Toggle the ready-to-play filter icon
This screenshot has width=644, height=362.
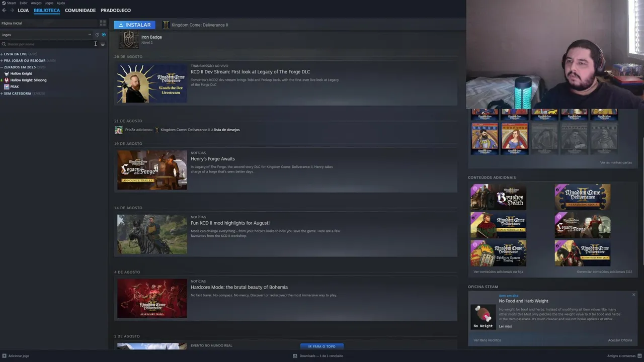pyautogui.click(x=104, y=35)
